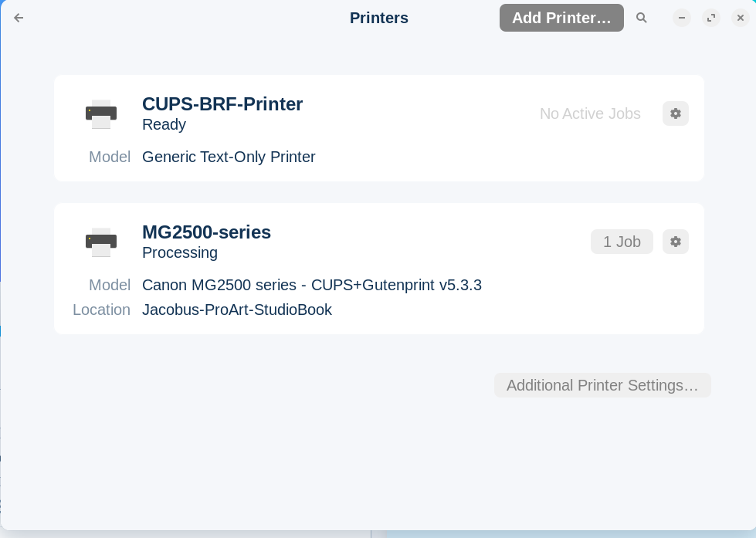Click the Printers title in header
The image size is (756, 538).
coord(379,18)
